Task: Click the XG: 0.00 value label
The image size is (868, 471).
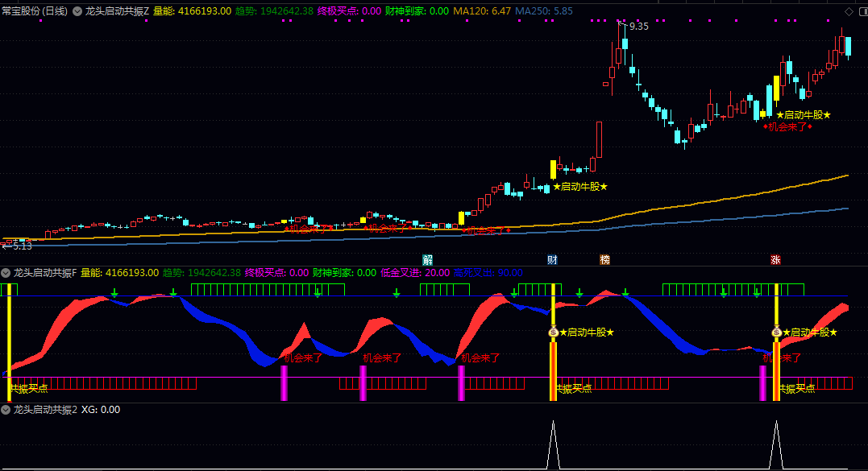Action: click(x=101, y=410)
